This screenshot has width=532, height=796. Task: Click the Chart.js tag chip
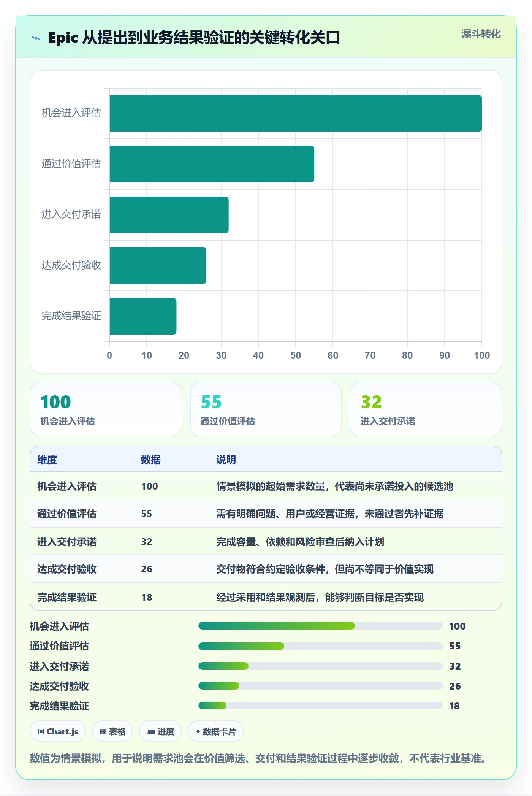click(x=58, y=731)
